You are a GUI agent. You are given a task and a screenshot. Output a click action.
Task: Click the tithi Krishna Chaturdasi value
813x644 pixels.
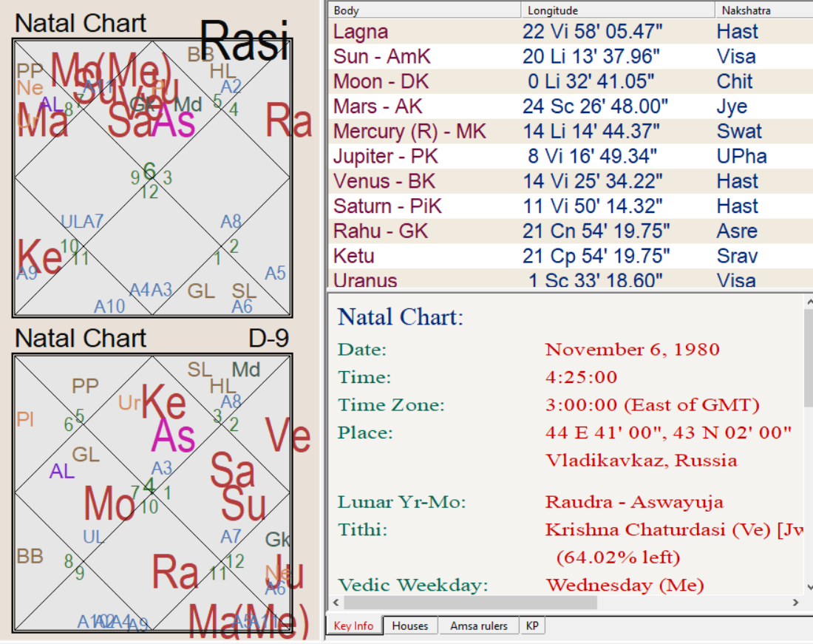pos(674,529)
